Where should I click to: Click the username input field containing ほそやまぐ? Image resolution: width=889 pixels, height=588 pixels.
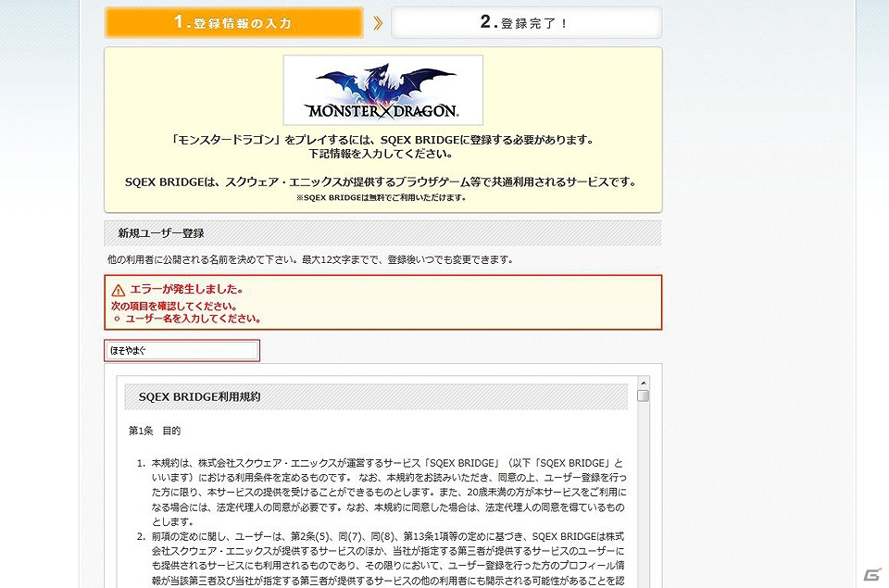pos(182,350)
